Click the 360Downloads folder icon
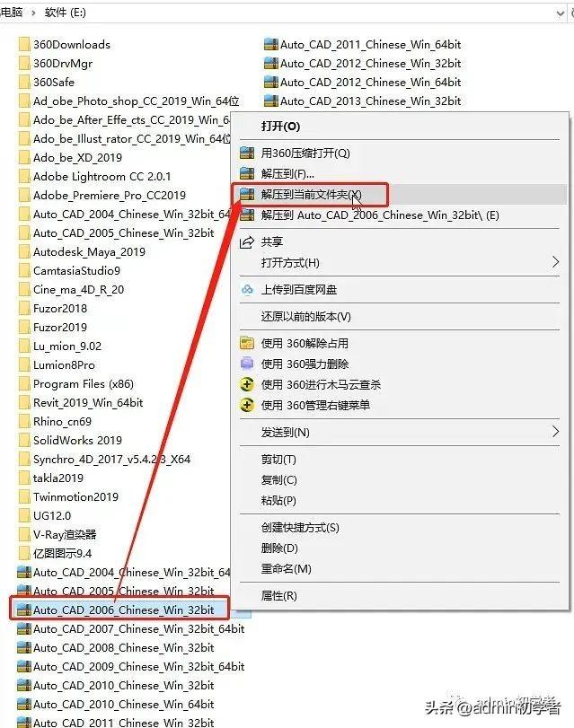The height and width of the screenshot is (728, 574). click(x=24, y=45)
